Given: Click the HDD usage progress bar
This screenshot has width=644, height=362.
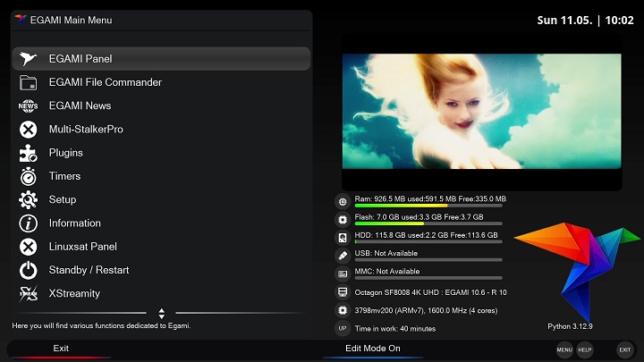Looking at the screenshot, I should tap(428, 241).
